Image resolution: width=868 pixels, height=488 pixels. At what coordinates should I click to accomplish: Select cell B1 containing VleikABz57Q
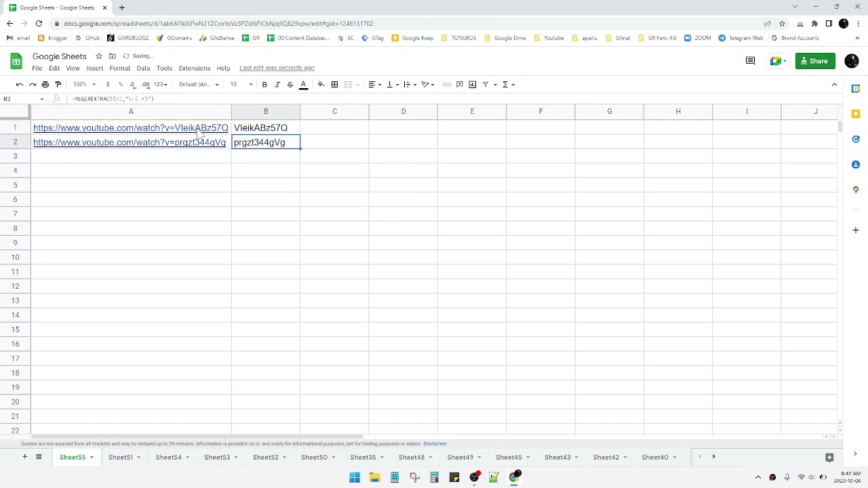coord(266,127)
